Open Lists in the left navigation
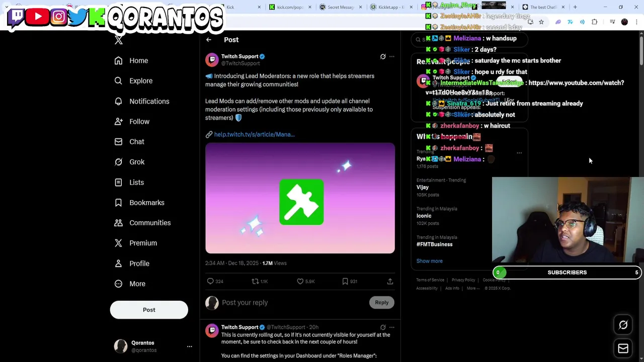Viewport: 644px width, 362px height. (129, 182)
